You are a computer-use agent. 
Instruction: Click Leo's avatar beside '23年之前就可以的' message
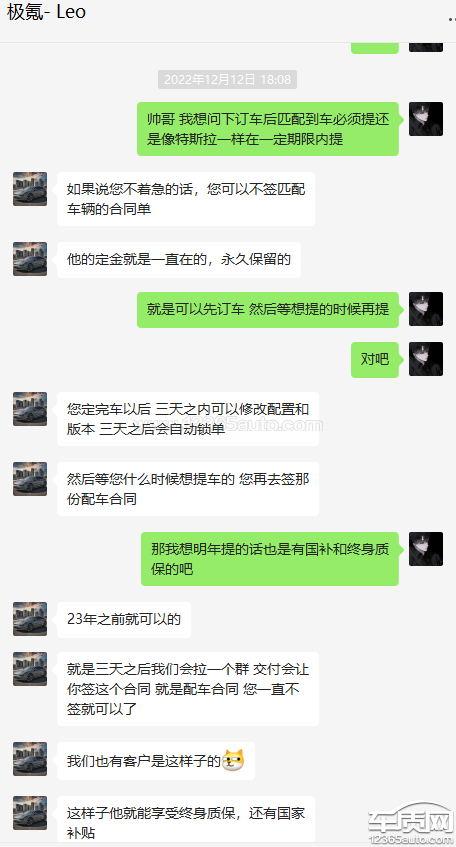[30, 619]
